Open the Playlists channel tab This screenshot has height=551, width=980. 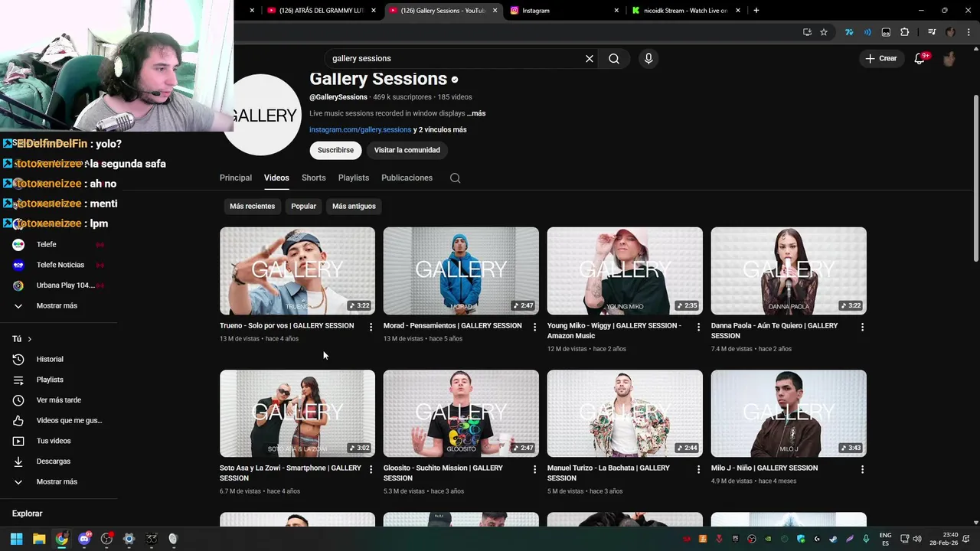354,178
